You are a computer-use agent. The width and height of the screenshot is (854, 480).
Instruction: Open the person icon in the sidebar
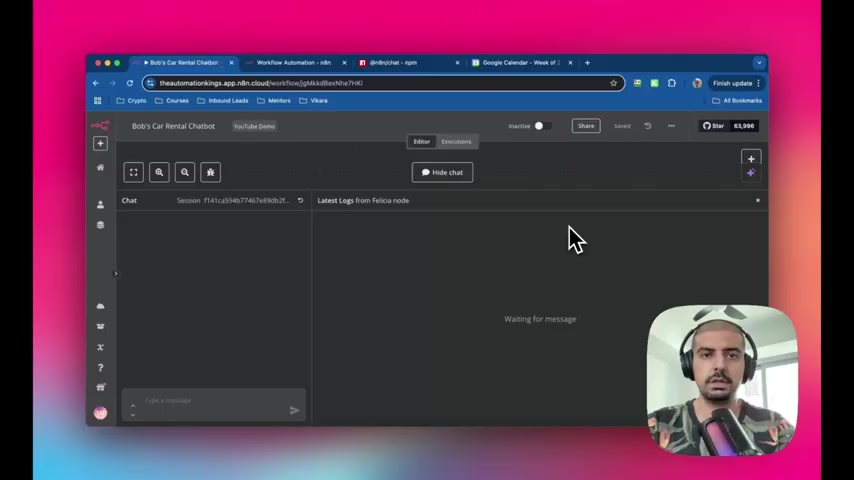(100, 205)
